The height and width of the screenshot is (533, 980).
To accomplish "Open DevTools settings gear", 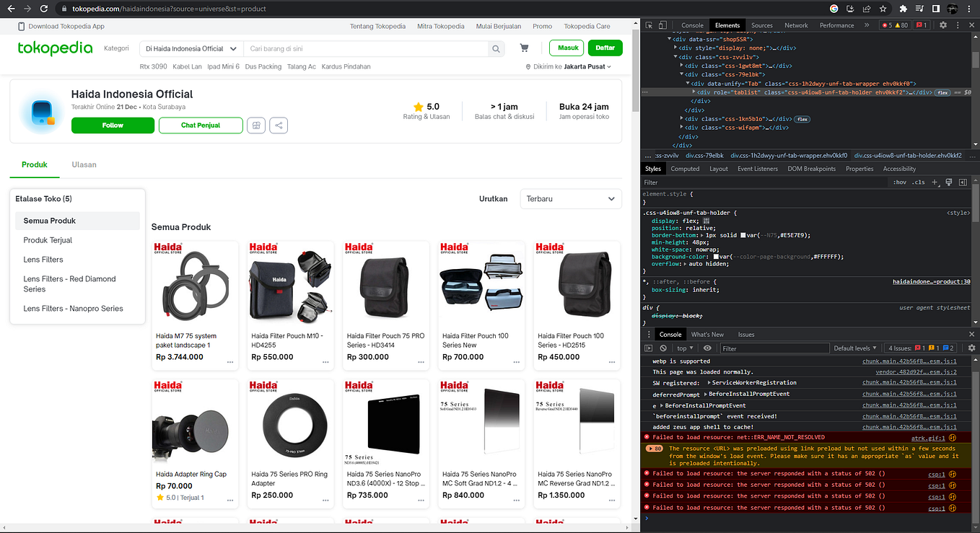I will tap(943, 25).
